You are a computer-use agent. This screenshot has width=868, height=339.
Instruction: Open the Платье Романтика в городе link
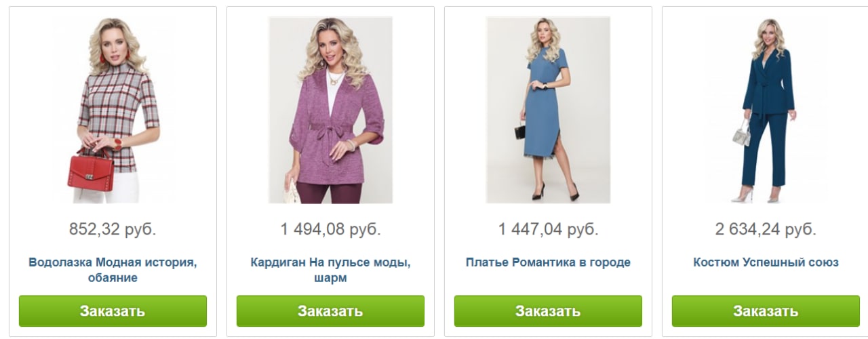[548, 262]
